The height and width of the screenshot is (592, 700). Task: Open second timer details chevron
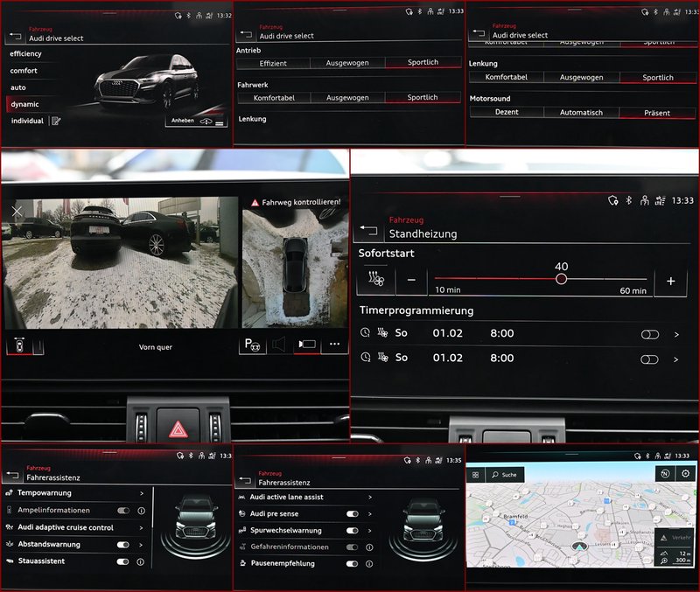coord(676,359)
